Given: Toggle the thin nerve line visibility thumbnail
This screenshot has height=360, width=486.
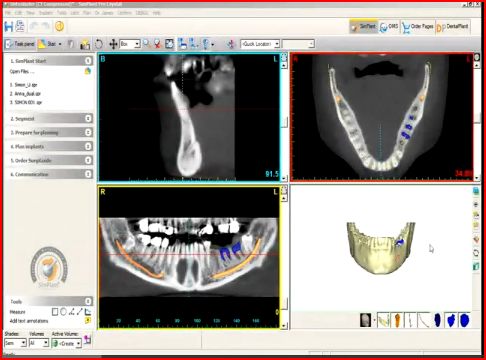Looking at the screenshot, I should coord(410,320).
